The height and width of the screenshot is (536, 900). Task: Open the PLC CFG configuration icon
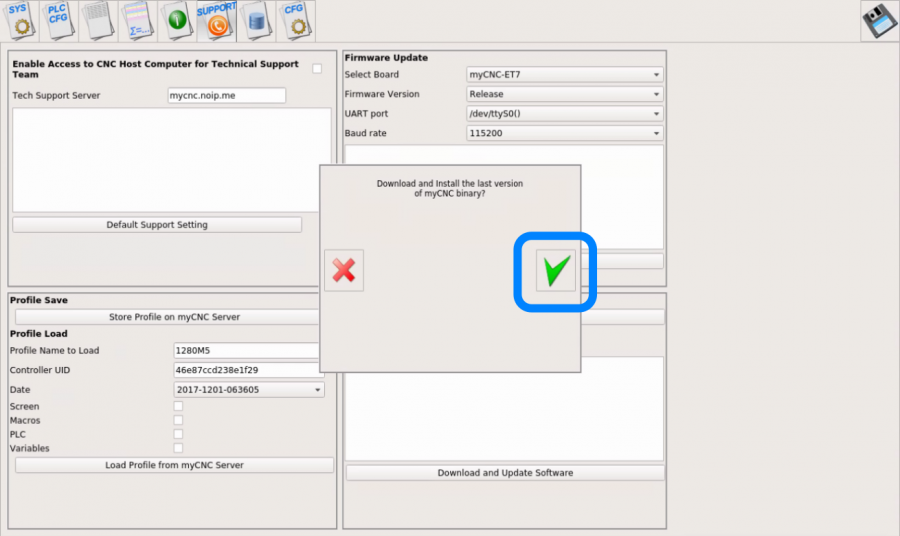pos(58,20)
